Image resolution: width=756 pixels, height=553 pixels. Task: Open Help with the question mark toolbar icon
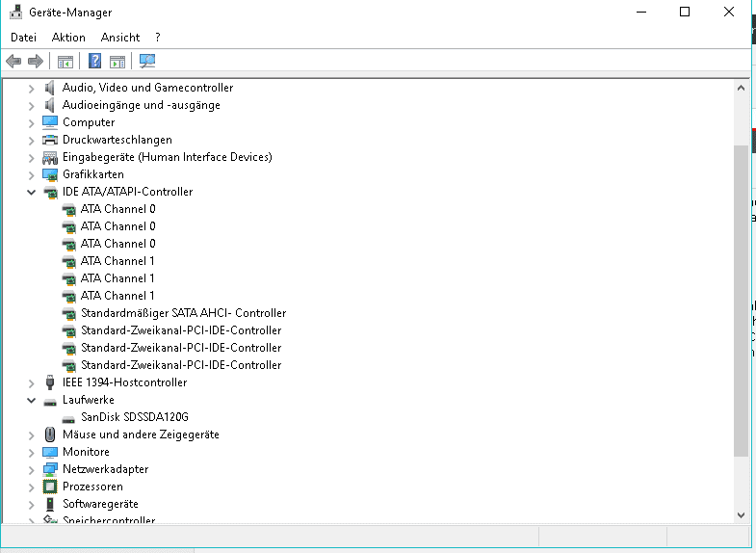point(95,61)
